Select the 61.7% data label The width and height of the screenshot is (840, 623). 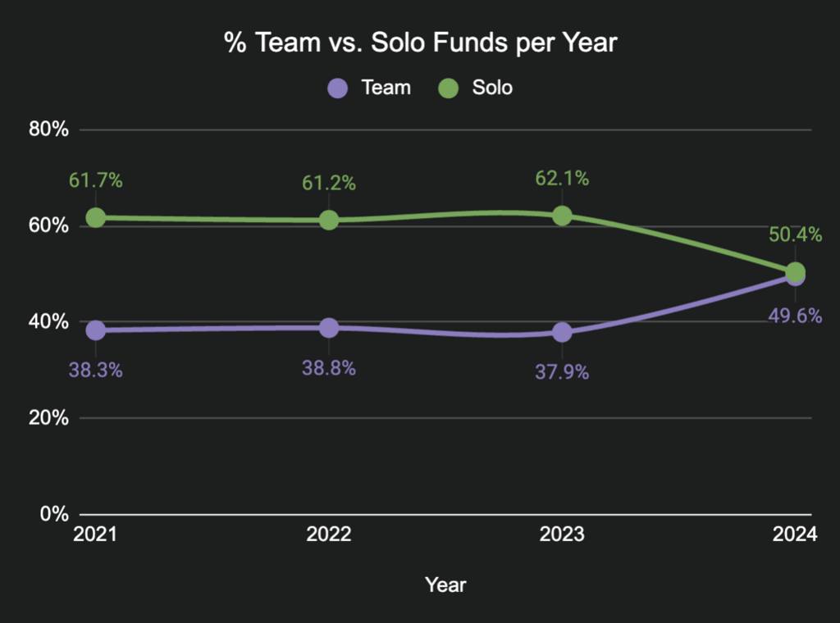pyautogui.click(x=96, y=180)
